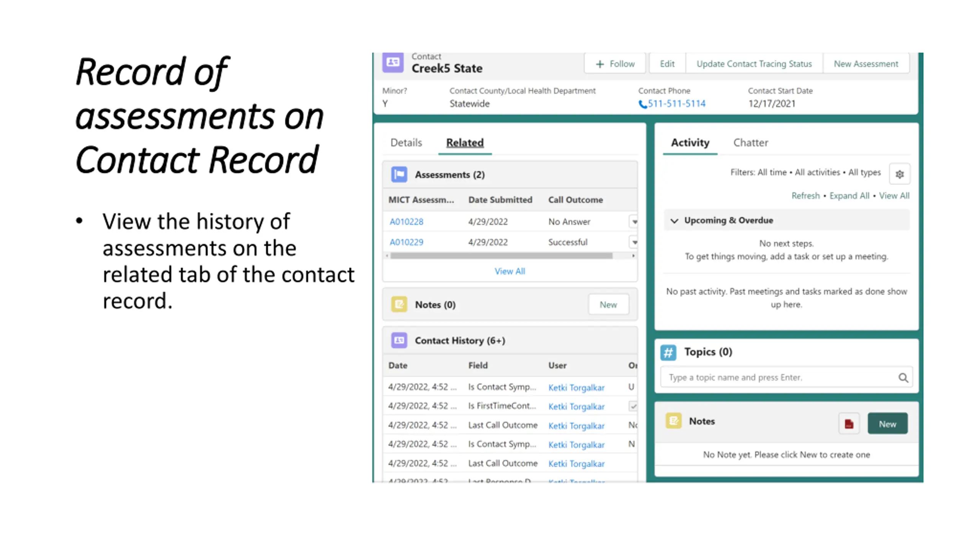Image resolution: width=980 pixels, height=551 pixels.
Task: Collapse the Upcoming & Overdue section
Action: pos(675,221)
